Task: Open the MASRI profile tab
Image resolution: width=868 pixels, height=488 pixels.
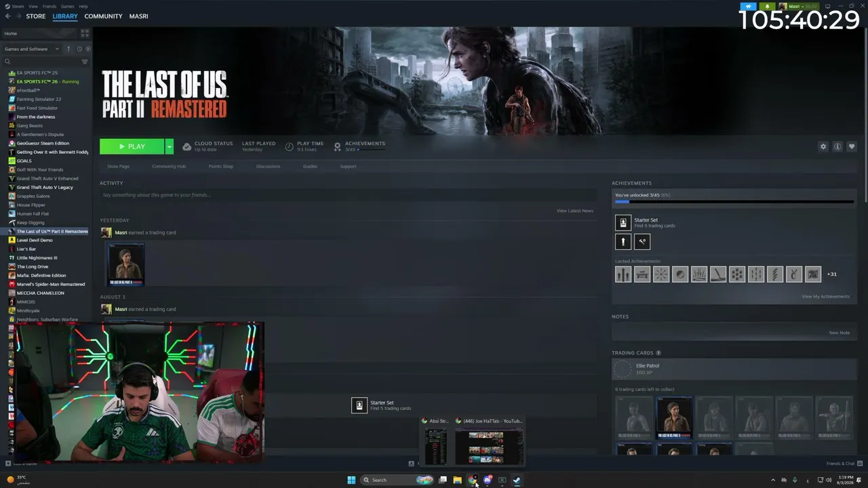Action: click(139, 16)
